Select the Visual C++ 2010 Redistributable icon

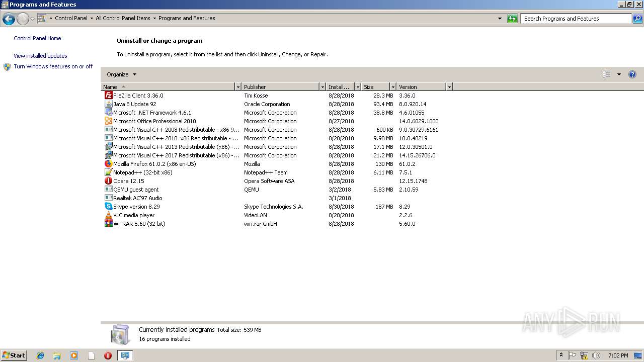pos(108,138)
